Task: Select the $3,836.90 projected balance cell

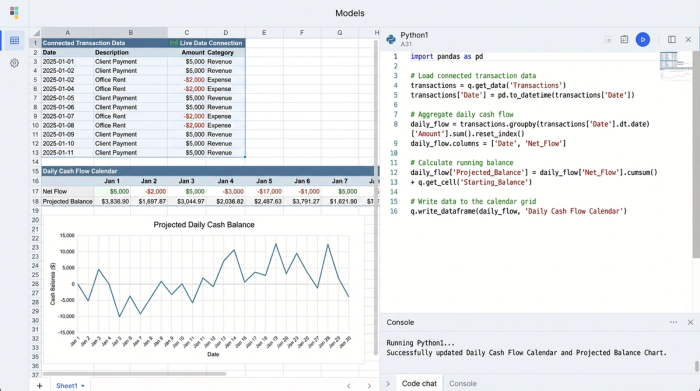Action: point(112,202)
